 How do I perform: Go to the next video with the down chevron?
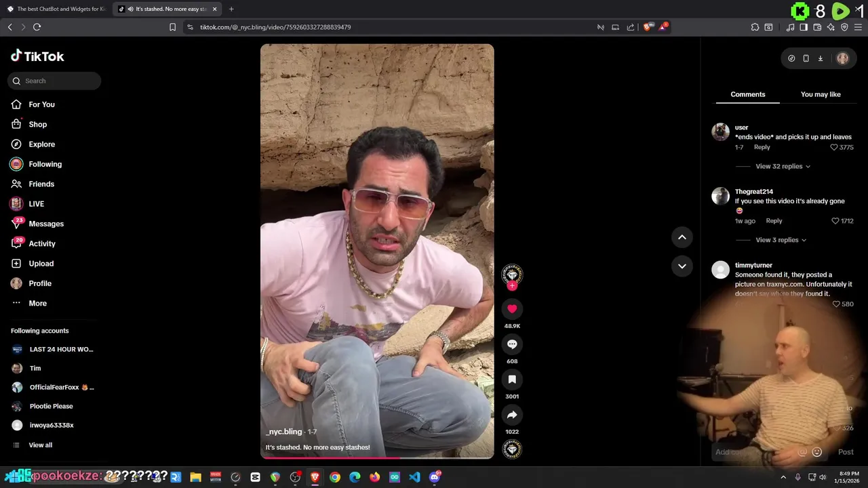[682, 266]
